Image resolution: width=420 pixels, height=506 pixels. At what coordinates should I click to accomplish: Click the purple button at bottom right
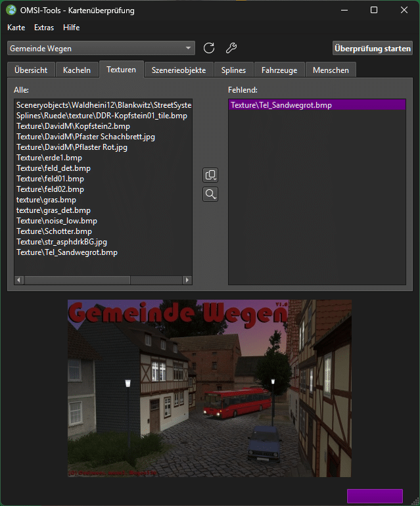pyautogui.click(x=375, y=496)
